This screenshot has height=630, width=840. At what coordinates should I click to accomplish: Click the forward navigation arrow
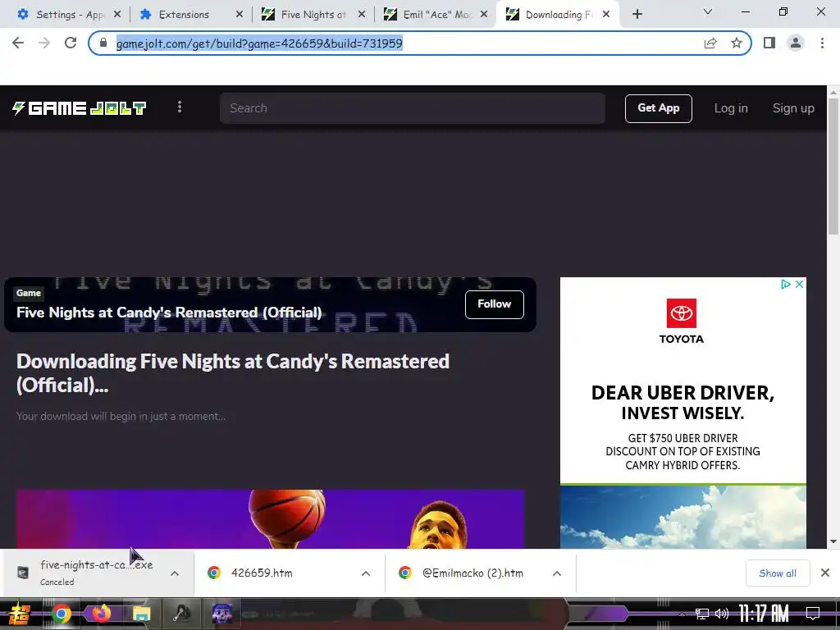point(44,43)
